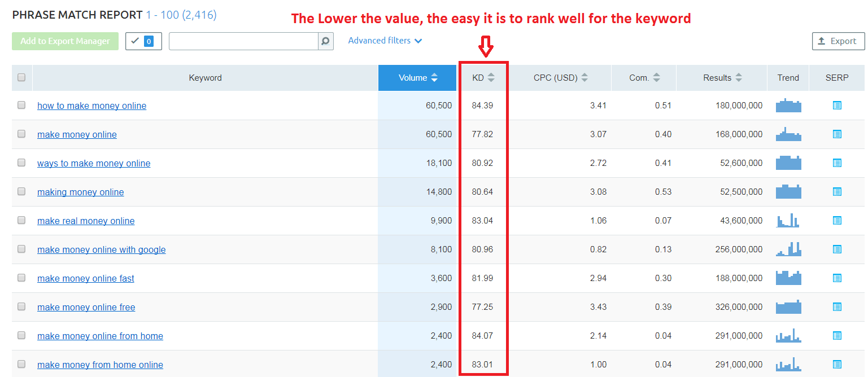Open the make money online with google link

point(102,249)
